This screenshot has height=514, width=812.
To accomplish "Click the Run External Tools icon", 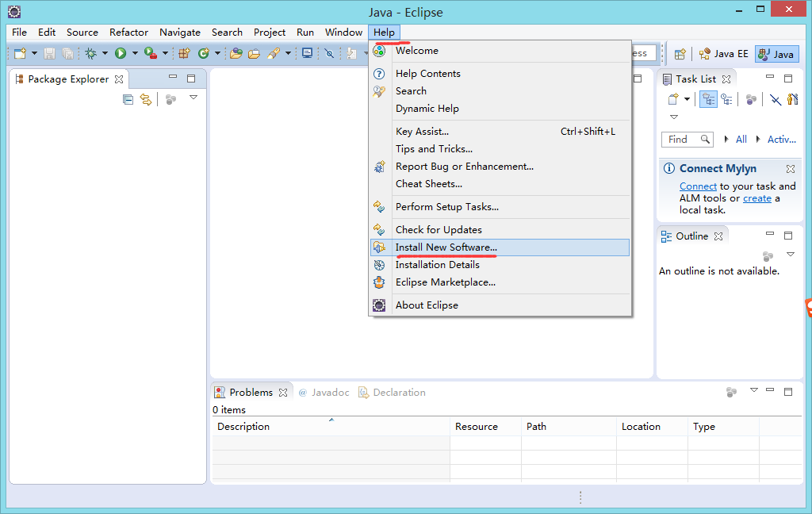I will pyautogui.click(x=151, y=53).
